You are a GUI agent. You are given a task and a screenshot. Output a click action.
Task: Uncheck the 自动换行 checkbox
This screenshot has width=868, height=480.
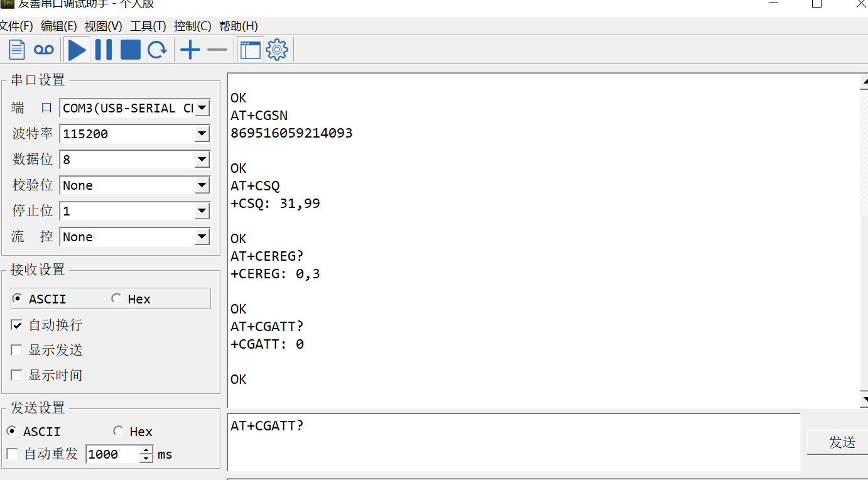(17, 325)
